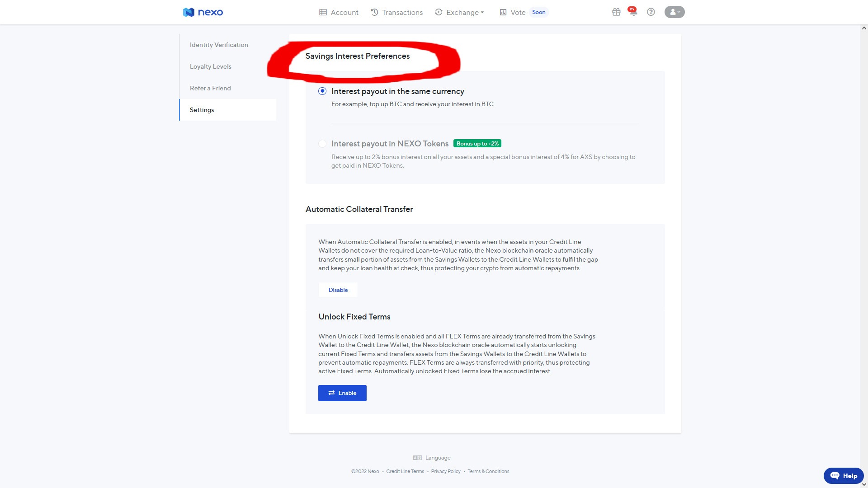Open Refer a Friend in sidebar
The height and width of the screenshot is (488, 868).
[x=210, y=88]
